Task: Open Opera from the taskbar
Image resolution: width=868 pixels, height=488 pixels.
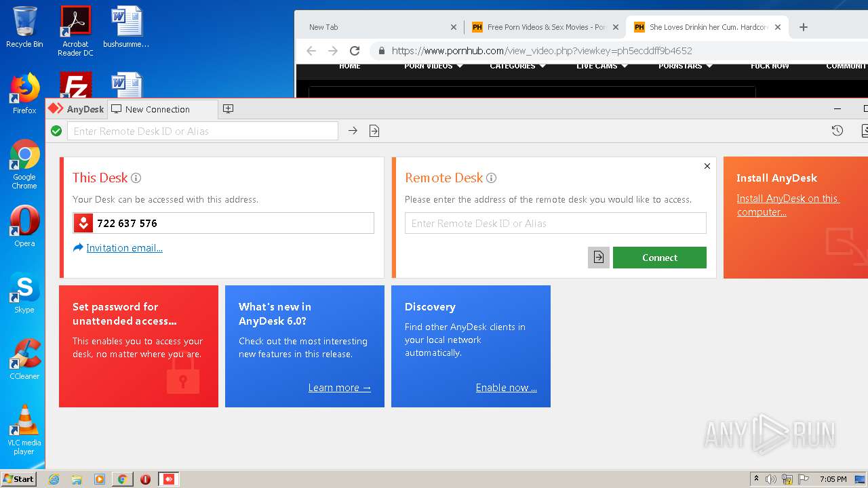Action: click(145, 479)
